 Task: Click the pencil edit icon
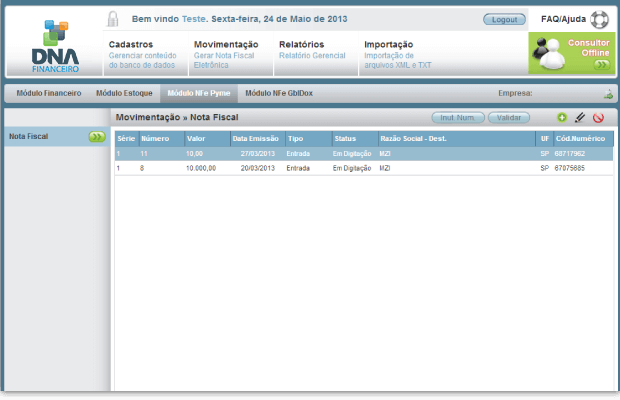tap(580, 118)
